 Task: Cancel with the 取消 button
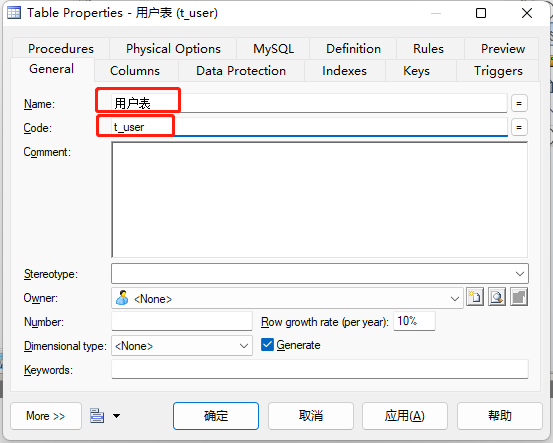(311, 416)
